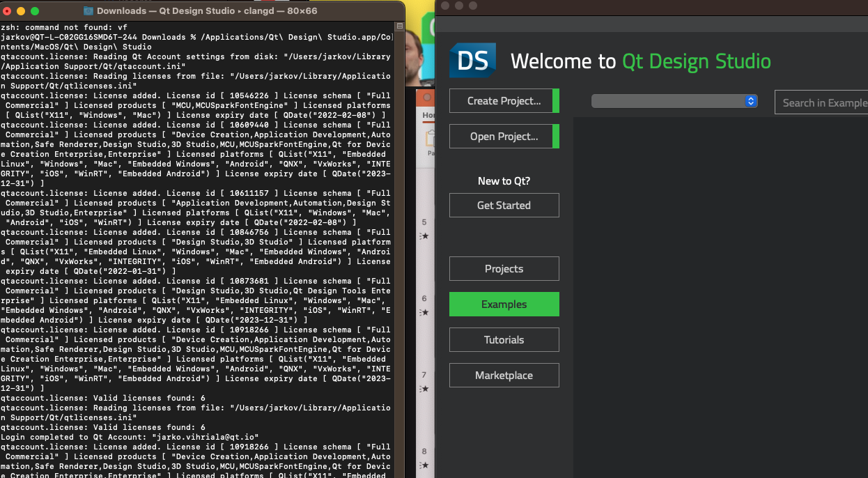Click the 'Welcome to Qt Design Studio' heading

pos(641,61)
